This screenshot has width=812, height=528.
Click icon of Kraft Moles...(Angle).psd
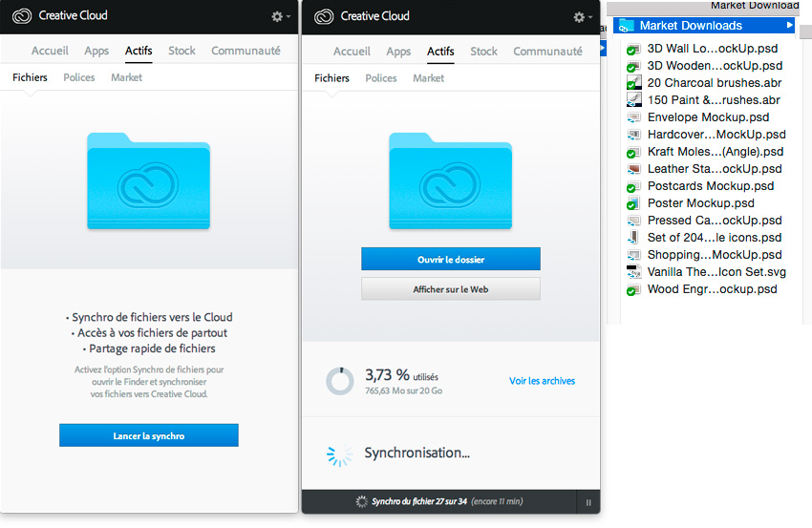(633, 152)
